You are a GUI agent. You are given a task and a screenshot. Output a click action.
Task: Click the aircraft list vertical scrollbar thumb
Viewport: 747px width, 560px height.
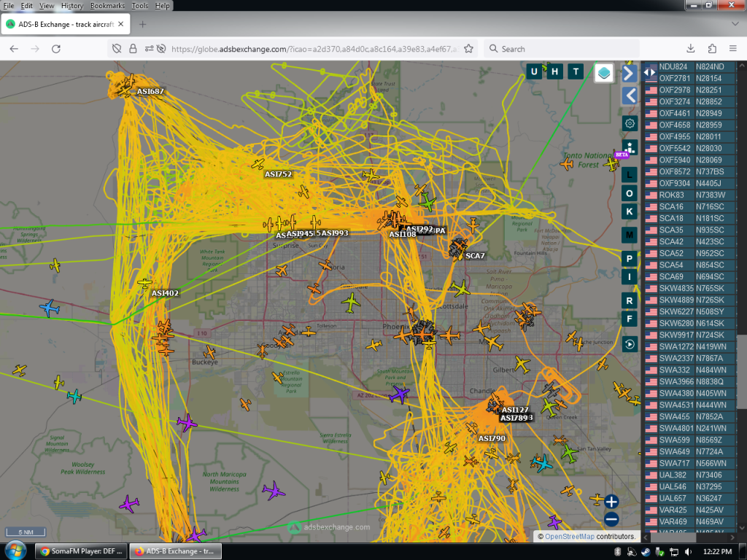coord(742,371)
